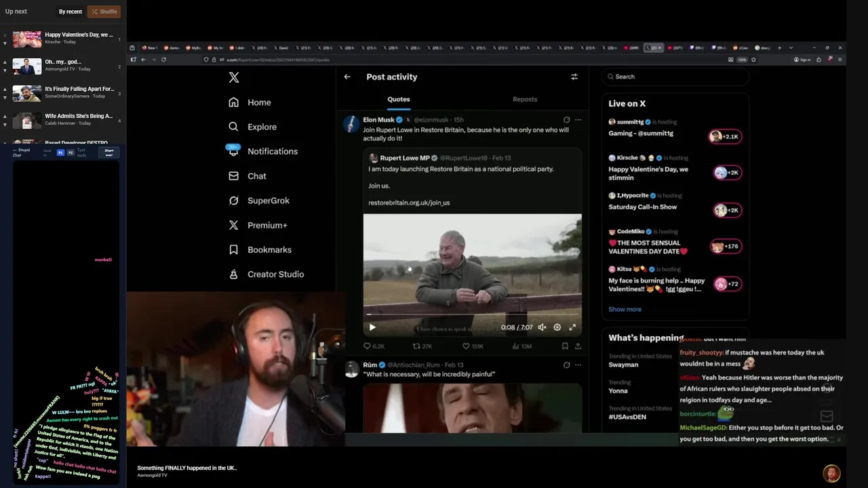This screenshot has height=488, width=868.
Task: Share Elon Musk's quote post
Action: click(x=578, y=346)
